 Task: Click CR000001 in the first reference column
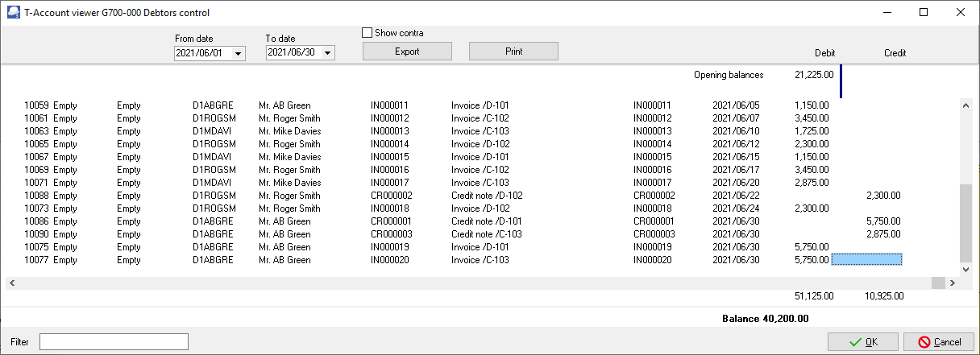coord(392,221)
